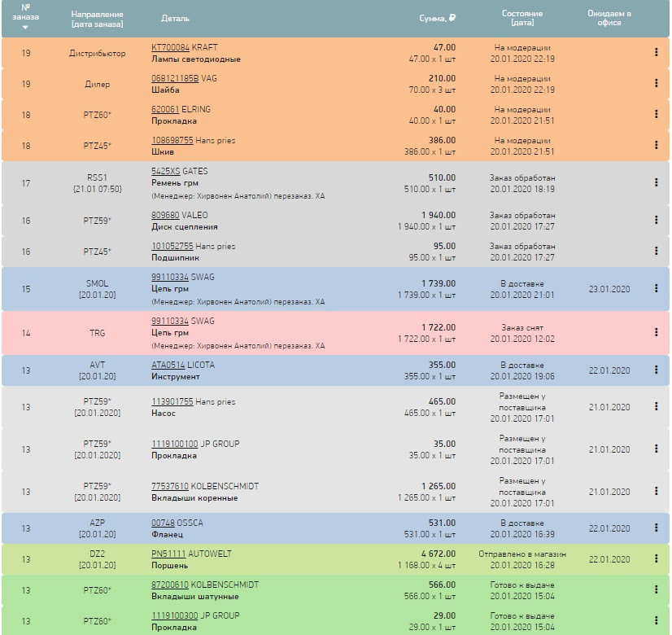The width and height of the screenshot is (672, 635).
Task: Open the three-dot menu for the 5425XS GATES row
Action: pyautogui.click(x=657, y=182)
